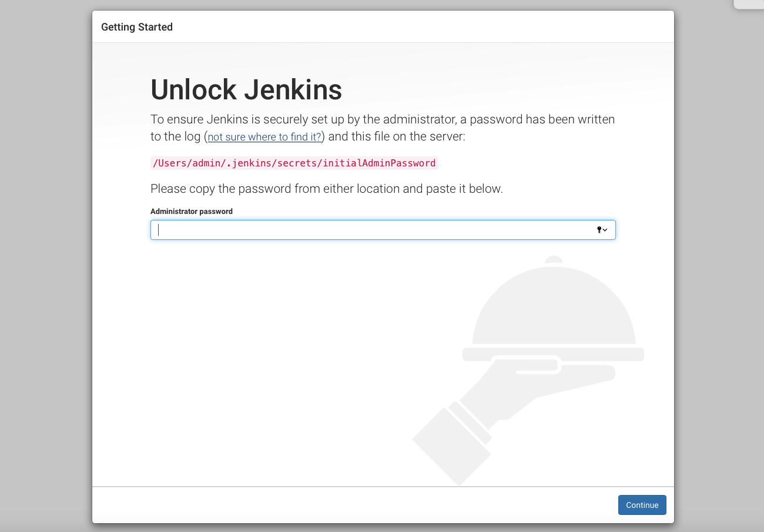Click the Continue button
Viewport: 764px width, 532px height.
click(642, 505)
